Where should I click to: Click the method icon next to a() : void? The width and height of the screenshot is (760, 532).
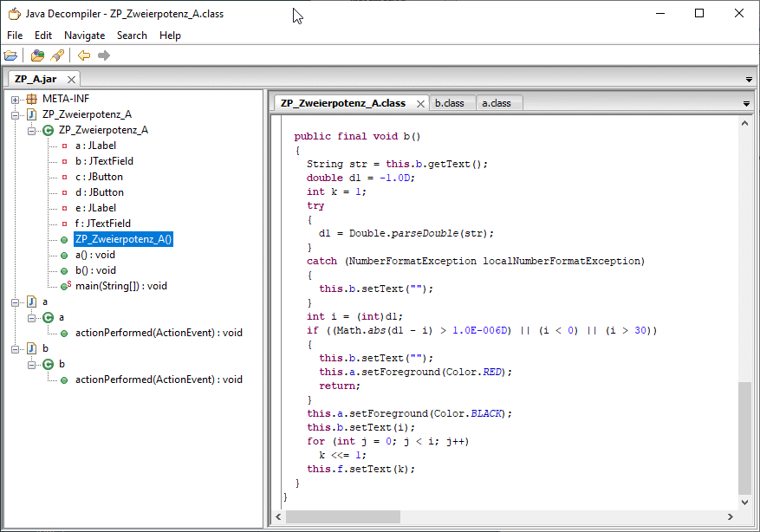tap(64, 256)
